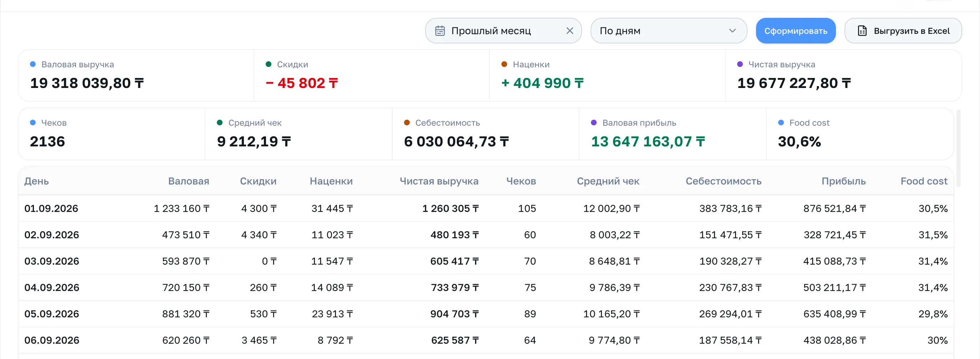Select the row dated 05.09.2026

point(486,314)
